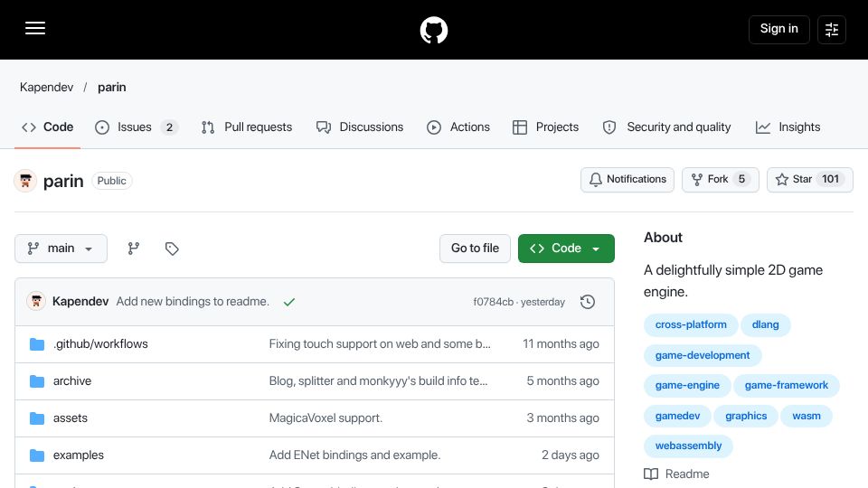
Task: Click '3 months ago' timestamp text
Action: pos(562,418)
